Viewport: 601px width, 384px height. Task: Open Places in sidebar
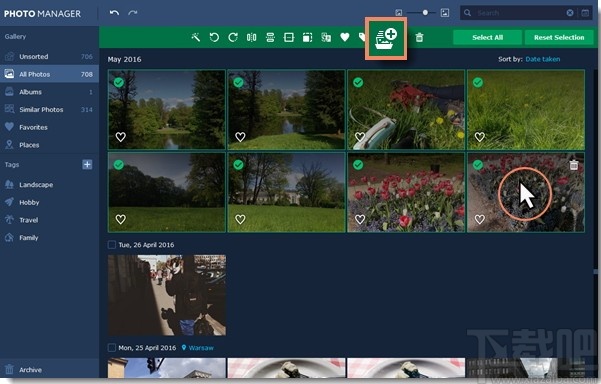49,144
